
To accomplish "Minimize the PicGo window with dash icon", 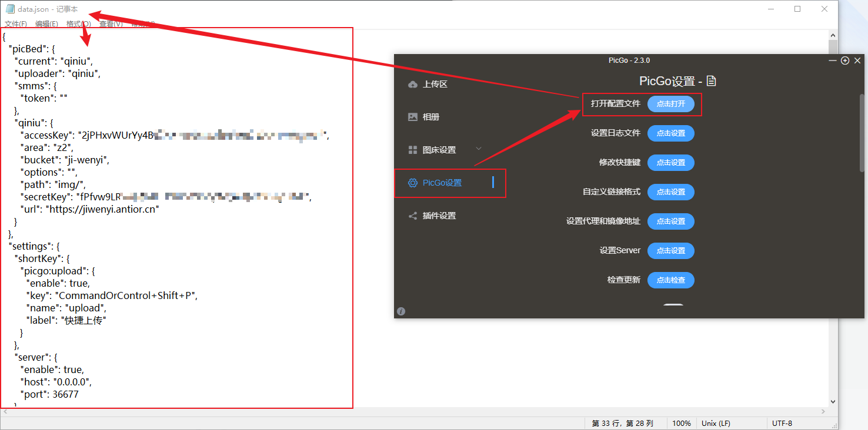I will [x=833, y=61].
